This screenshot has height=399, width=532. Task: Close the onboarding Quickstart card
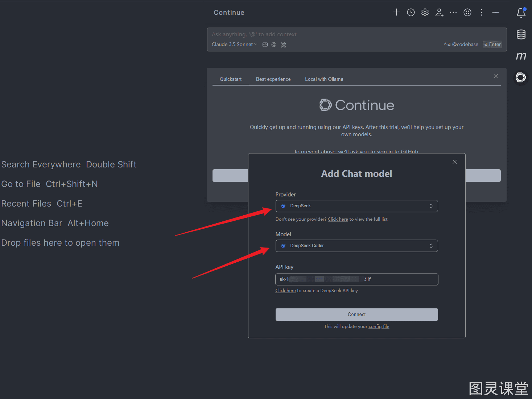496,76
